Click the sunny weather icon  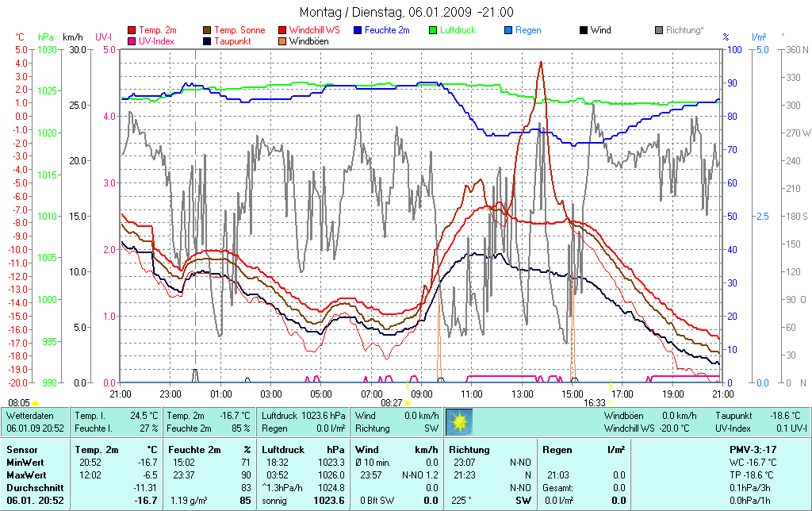459,421
